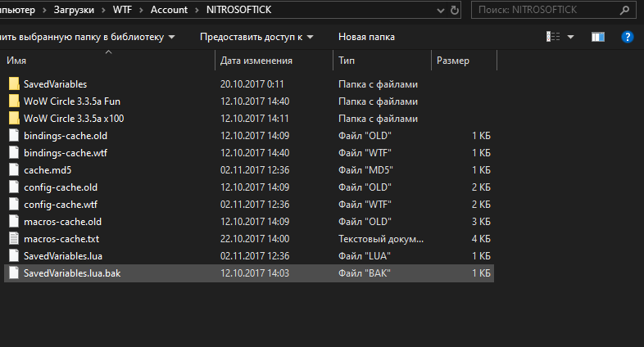Click the cache.md5 file icon

tap(13, 170)
